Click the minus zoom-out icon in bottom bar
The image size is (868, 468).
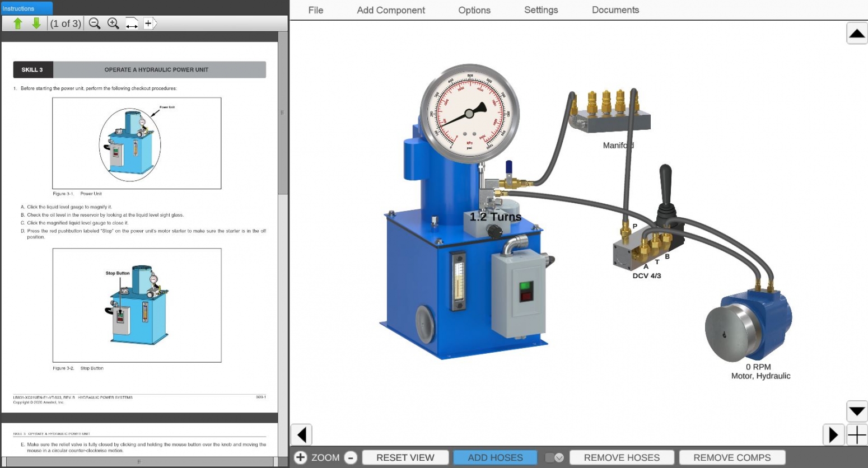pyautogui.click(x=351, y=457)
